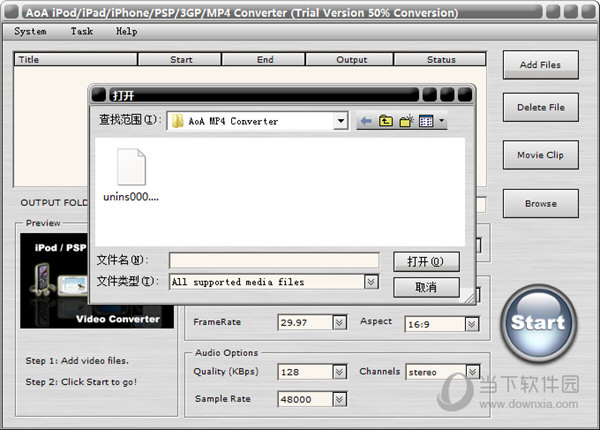Image resolution: width=600 pixels, height=430 pixels.
Task: Click the Title column header
Action: coord(76,60)
